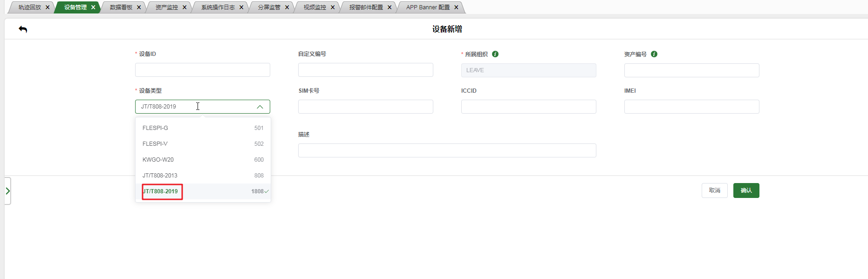Switch to the 资产监控 tab

pos(166,7)
